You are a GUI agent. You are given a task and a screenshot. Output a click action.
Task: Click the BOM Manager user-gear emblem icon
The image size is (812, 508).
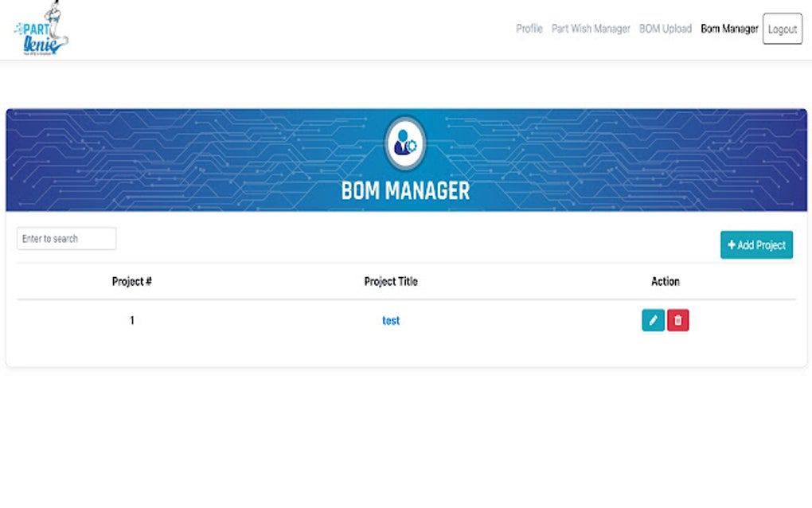tap(406, 143)
